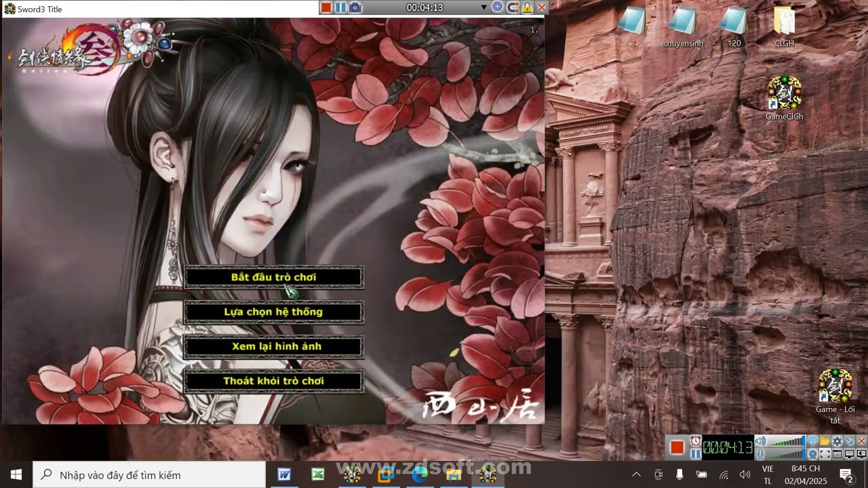Pause recording in the top recorder bar
Screen dimensions: 868x488
point(340,7)
